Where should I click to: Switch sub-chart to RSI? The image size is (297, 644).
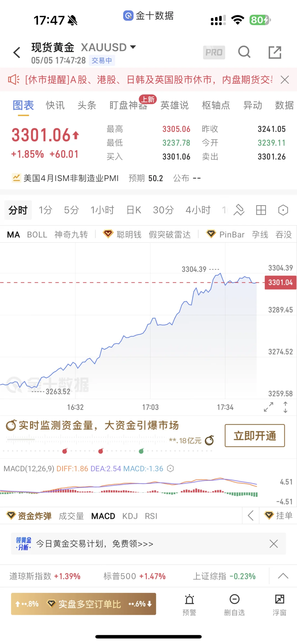pyautogui.click(x=151, y=516)
